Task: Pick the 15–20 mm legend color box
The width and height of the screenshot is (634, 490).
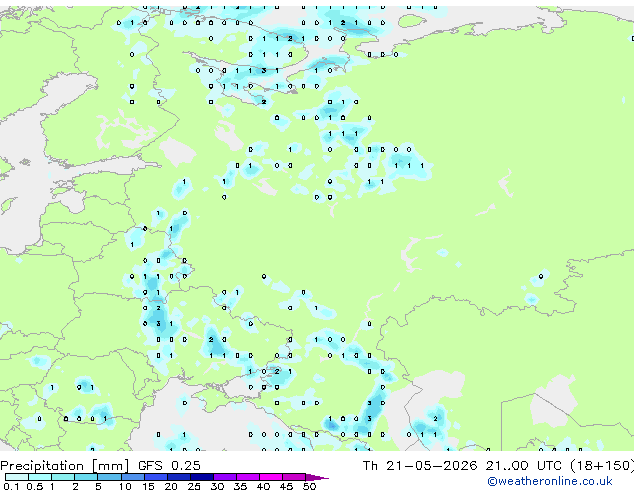Action: 155,477
